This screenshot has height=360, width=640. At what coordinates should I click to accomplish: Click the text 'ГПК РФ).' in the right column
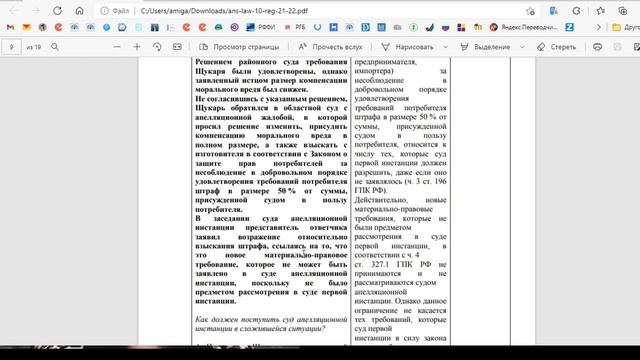(371, 191)
